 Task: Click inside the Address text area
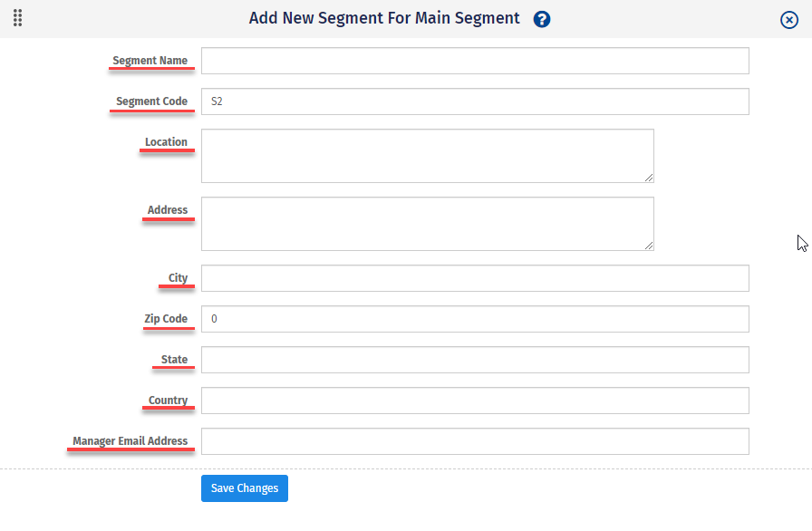click(x=426, y=222)
